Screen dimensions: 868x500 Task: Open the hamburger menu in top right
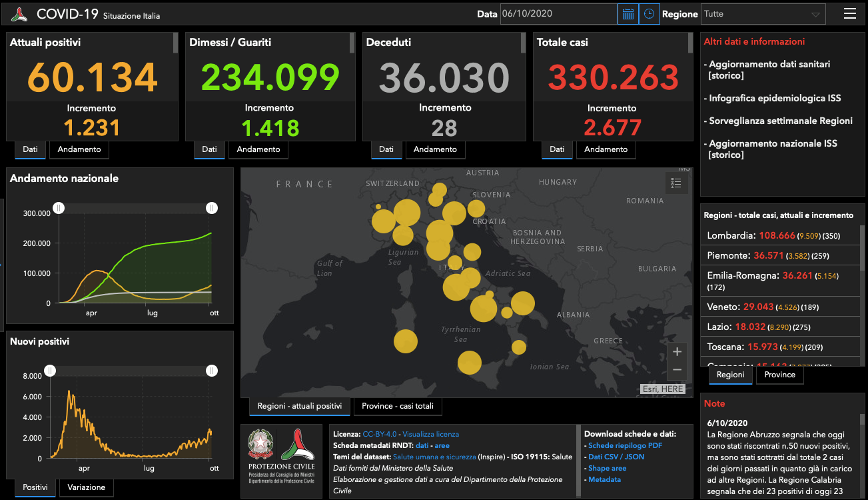coord(849,14)
